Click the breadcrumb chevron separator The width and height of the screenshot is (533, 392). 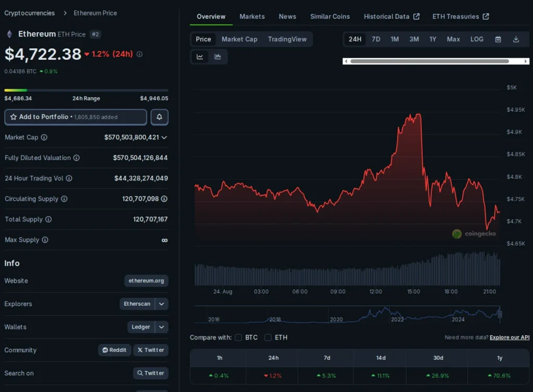(x=65, y=13)
